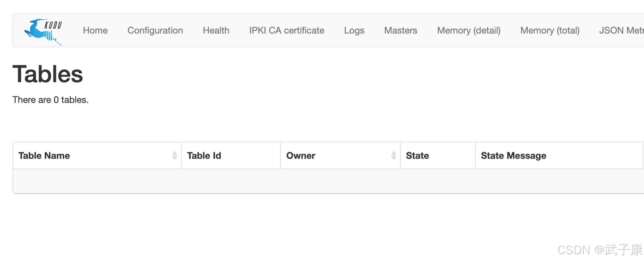Click the Table Name column header
644x261 pixels.
pyautogui.click(x=44, y=156)
